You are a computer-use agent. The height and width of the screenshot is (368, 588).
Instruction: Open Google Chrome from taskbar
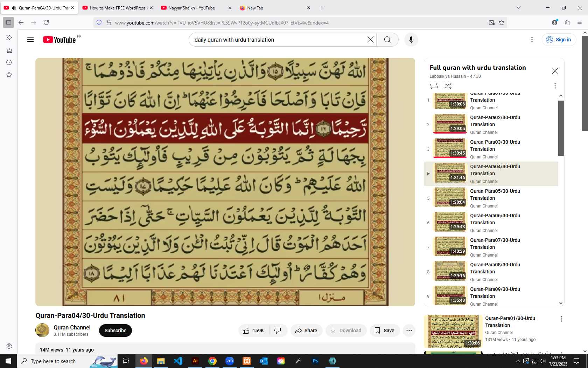point(212,361)
